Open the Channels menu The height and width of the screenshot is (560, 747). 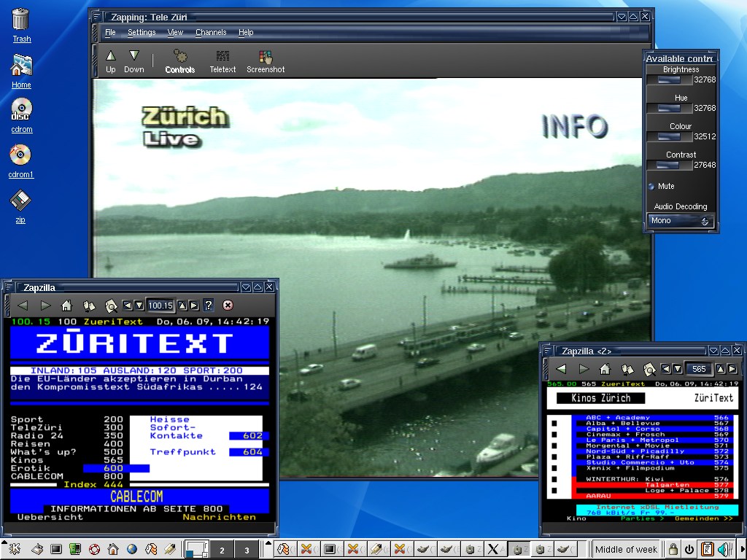(211, 32)
